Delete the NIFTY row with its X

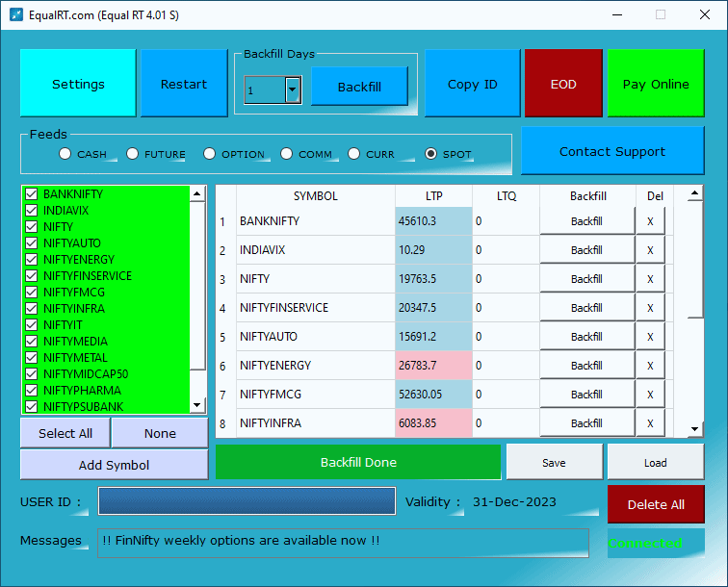pos(650,278)
